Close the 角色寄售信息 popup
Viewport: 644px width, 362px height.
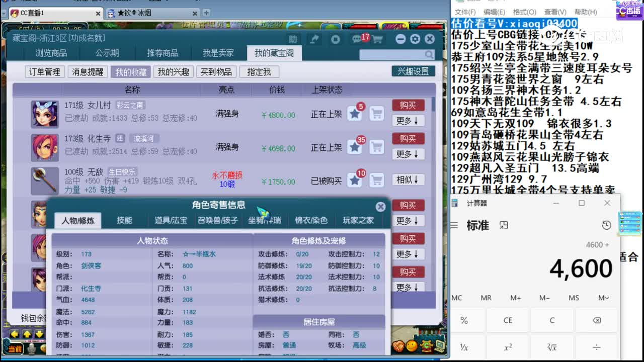click(x=381, y=206)
